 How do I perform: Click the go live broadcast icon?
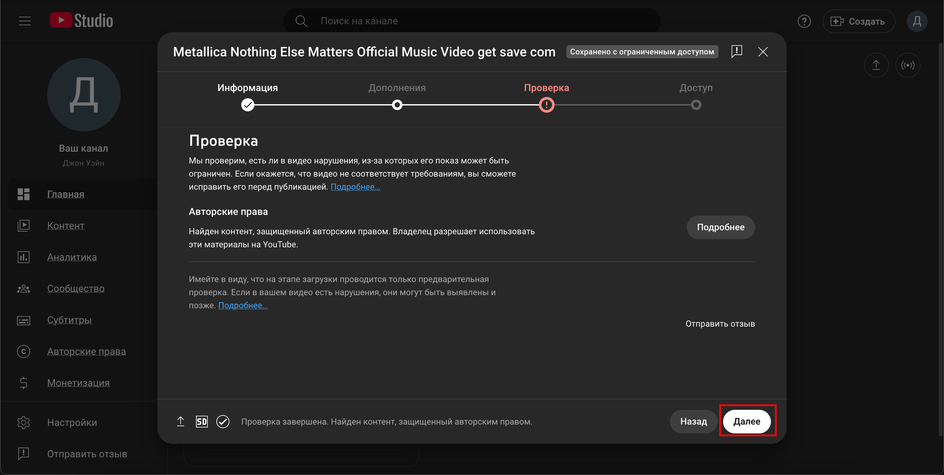908,65
